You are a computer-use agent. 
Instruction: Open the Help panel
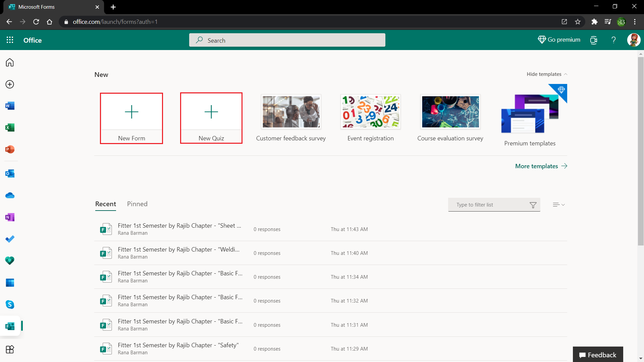click(x=613, y=40)
